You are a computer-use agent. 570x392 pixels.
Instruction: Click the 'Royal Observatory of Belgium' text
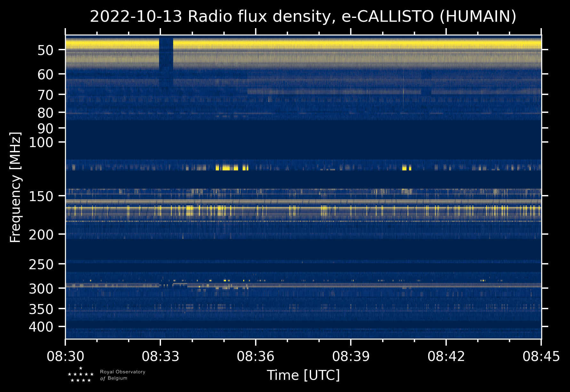point(123,375)
